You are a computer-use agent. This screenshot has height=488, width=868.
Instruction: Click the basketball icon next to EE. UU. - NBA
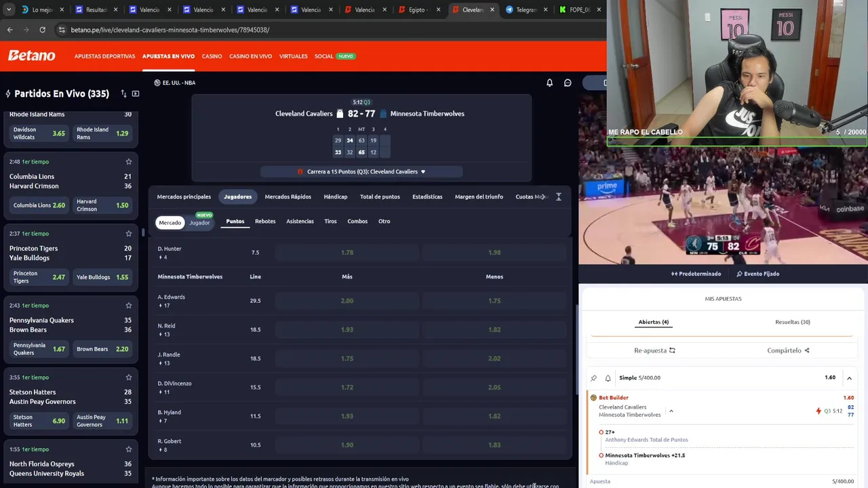pos(157,83)
